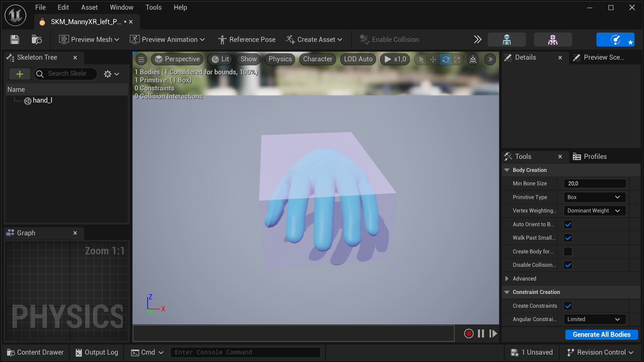Click the Physics viewport filter icon
Image resolution: width=644 pixels, height=362 pixels.
tap(280, 59)
